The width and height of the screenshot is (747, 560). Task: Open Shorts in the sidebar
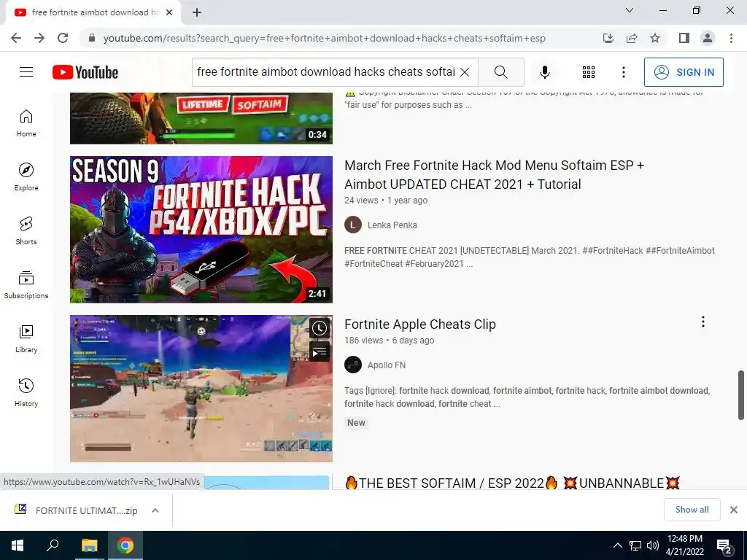26,230
